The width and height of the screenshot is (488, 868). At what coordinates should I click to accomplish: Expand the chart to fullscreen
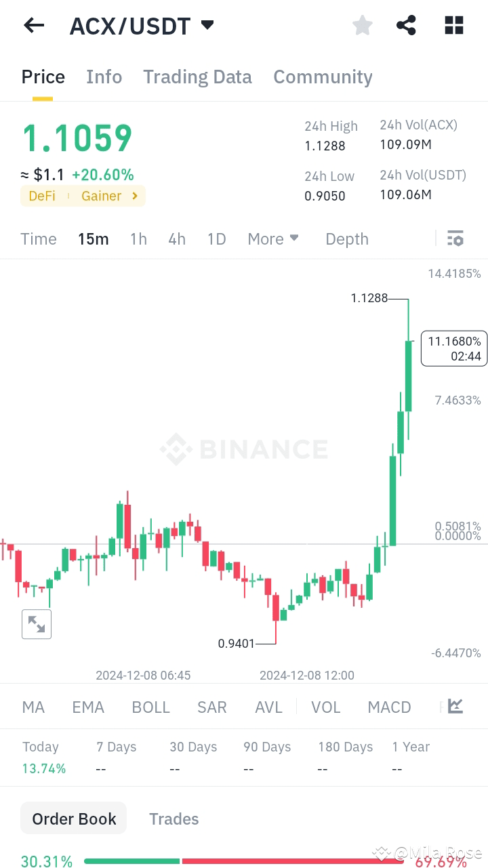[x=37, y=624]
